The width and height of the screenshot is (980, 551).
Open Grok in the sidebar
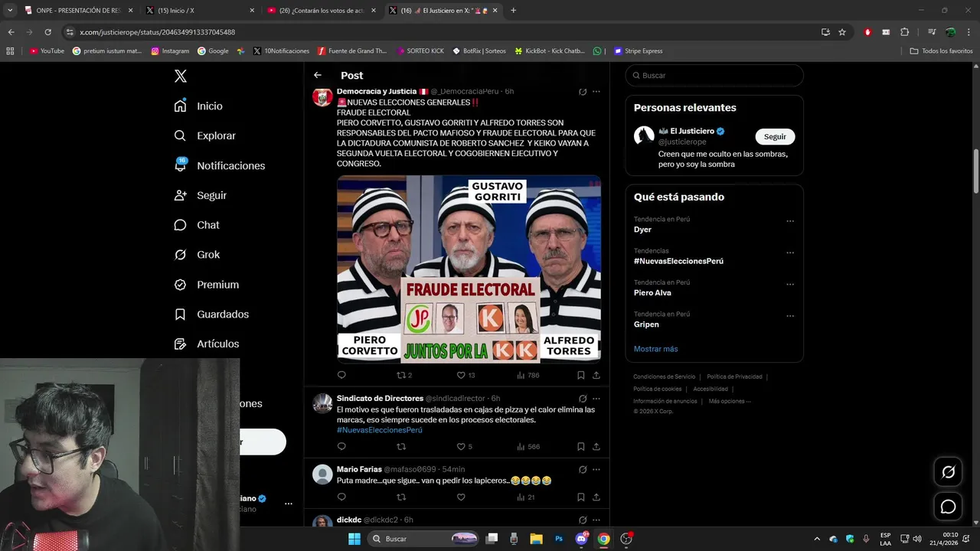click(197, 254)
